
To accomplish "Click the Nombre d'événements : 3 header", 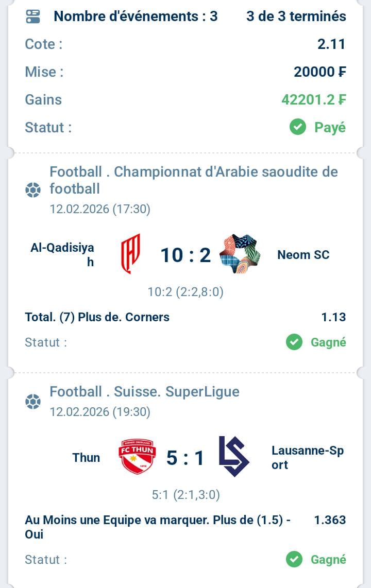I will [136, 16].
